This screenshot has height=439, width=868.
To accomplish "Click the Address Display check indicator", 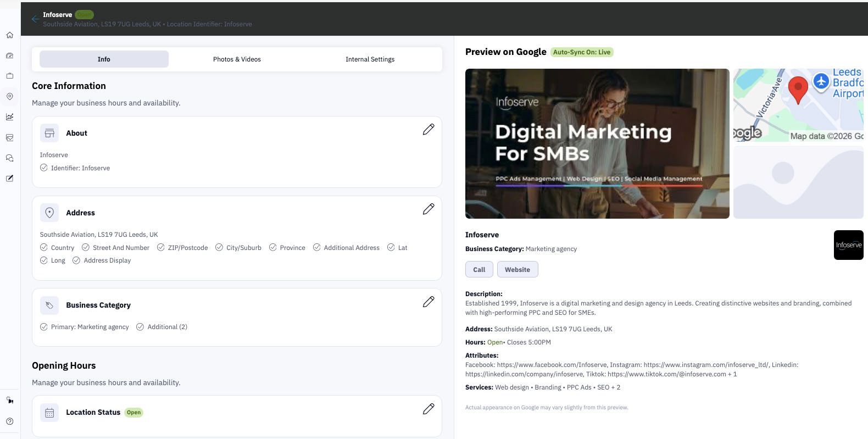I will tap(76, 260).
